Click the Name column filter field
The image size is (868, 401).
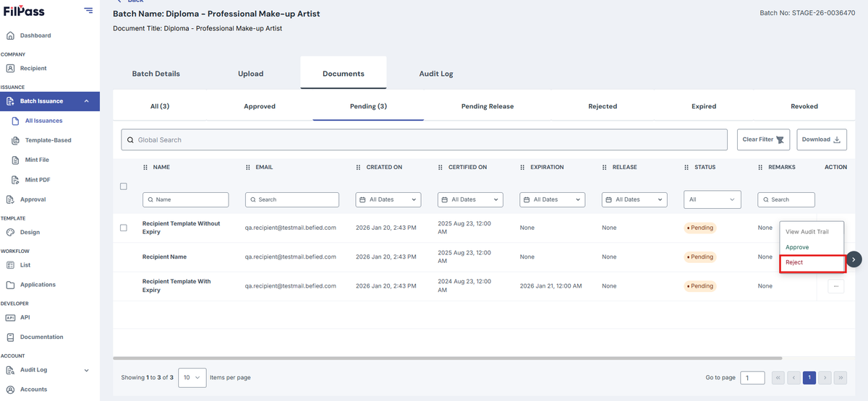point(185,199)
